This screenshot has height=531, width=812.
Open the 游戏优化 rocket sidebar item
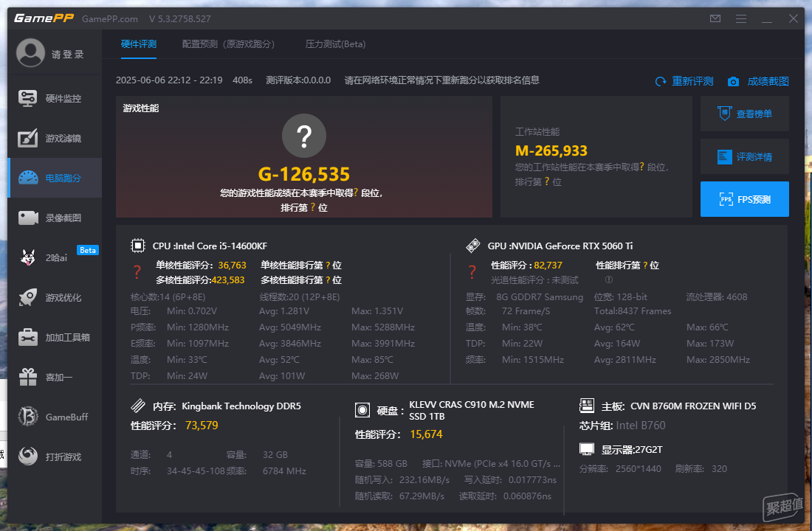click(x=55, y=298)
